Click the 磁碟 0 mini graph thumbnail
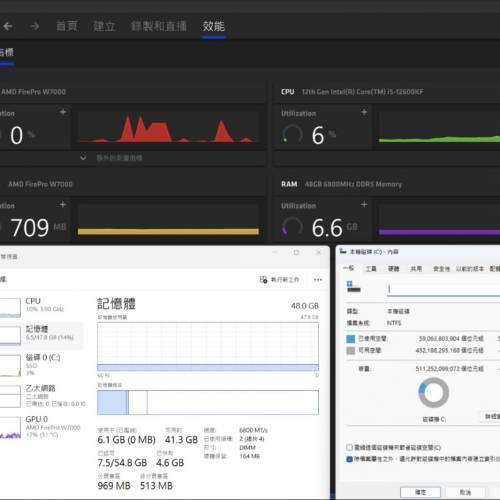This screenshot has width=500, height=500. coord(10,366)
